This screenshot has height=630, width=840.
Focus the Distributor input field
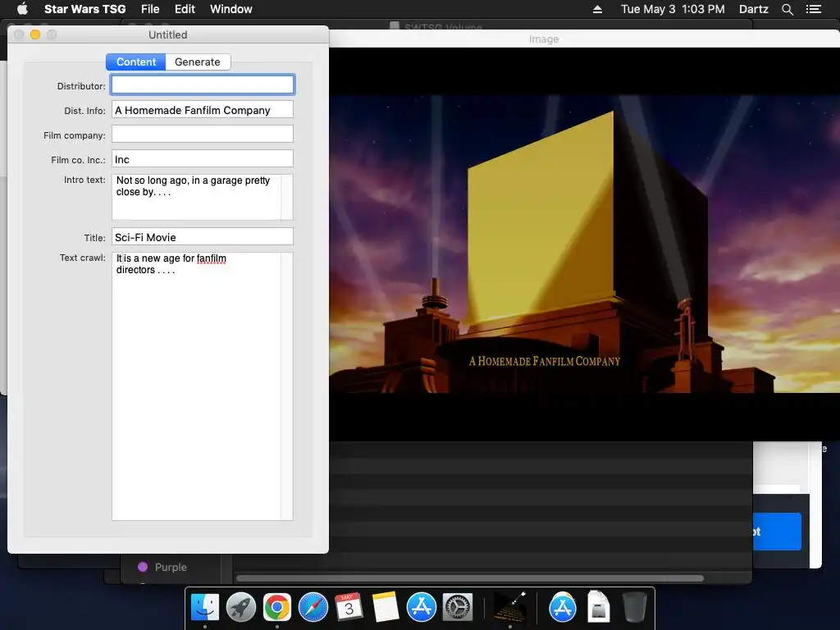click(203, 84)
